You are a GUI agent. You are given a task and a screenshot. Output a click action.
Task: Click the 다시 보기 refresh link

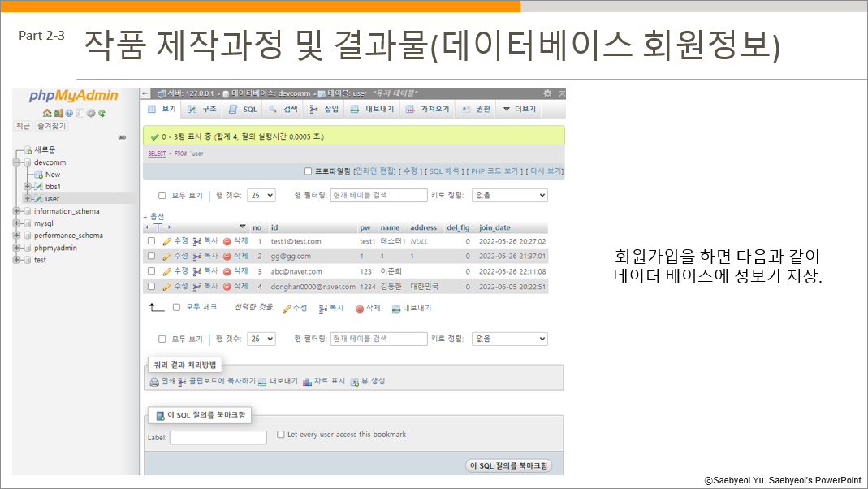(546, 171)
